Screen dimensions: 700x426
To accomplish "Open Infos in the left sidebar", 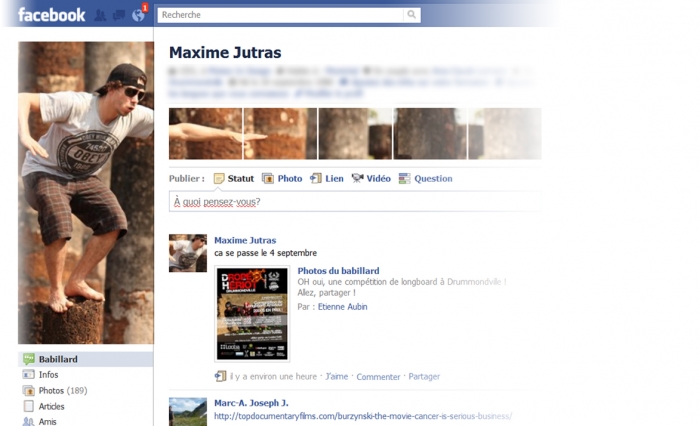I will coord(48,375).
